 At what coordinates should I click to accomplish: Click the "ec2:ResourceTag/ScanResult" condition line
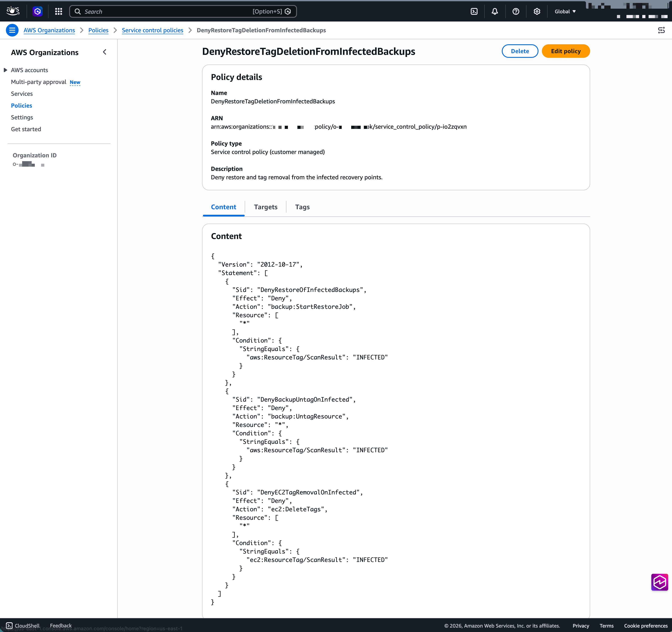(317, 560)
